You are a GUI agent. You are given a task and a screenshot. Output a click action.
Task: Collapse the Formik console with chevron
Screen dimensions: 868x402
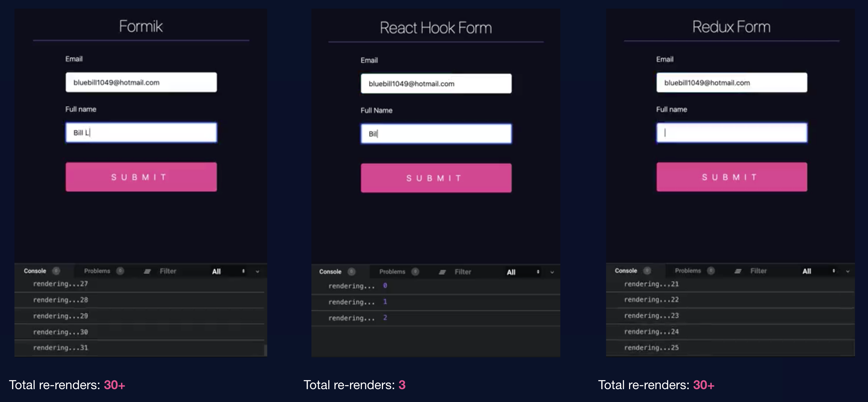(257, 271)
